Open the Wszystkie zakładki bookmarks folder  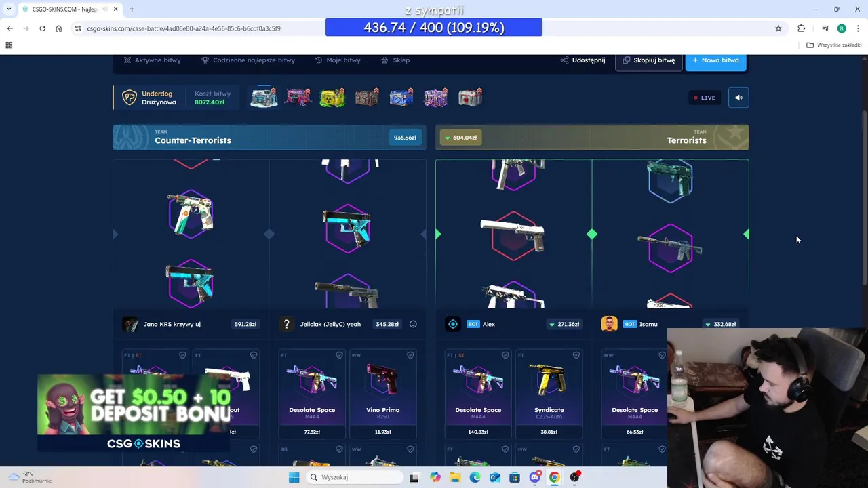(x=833, y=45)
